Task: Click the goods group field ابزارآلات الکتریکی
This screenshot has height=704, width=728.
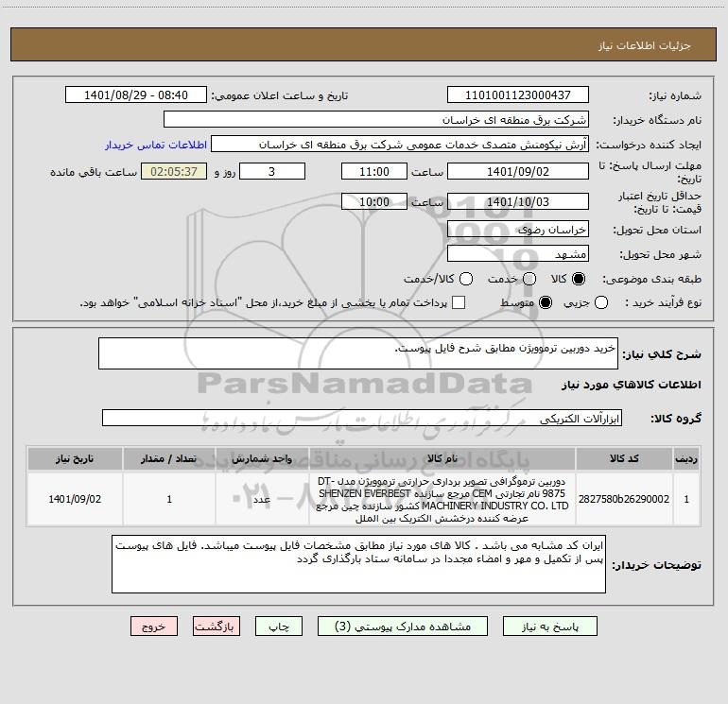Action: pos(362,418)
